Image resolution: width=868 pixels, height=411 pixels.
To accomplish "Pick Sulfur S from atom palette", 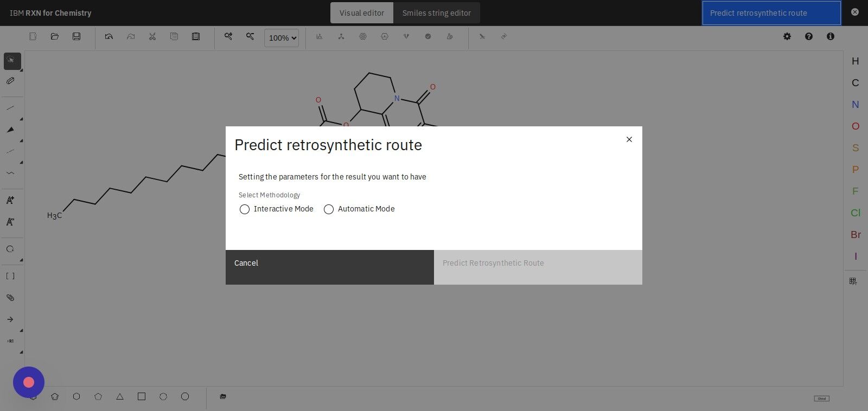I will pyautogui.click(x=856, y=148).
